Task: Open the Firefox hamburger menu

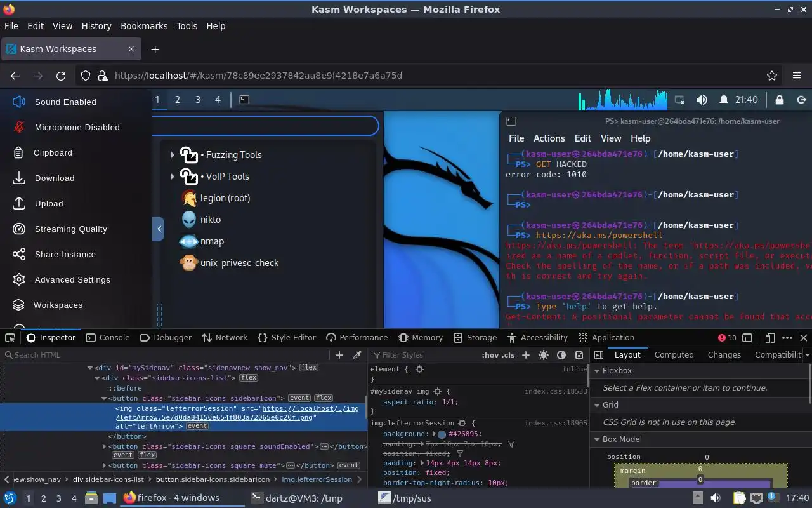Action: [797, 76]
